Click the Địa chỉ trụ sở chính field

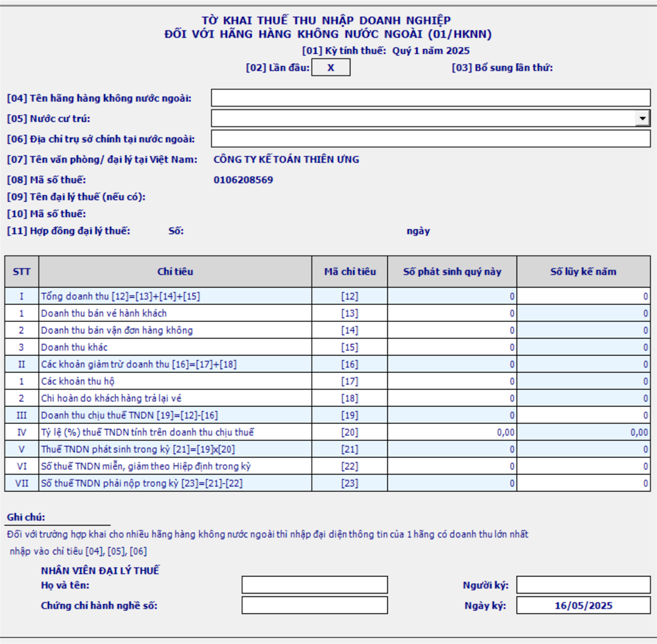coord(430,138)
